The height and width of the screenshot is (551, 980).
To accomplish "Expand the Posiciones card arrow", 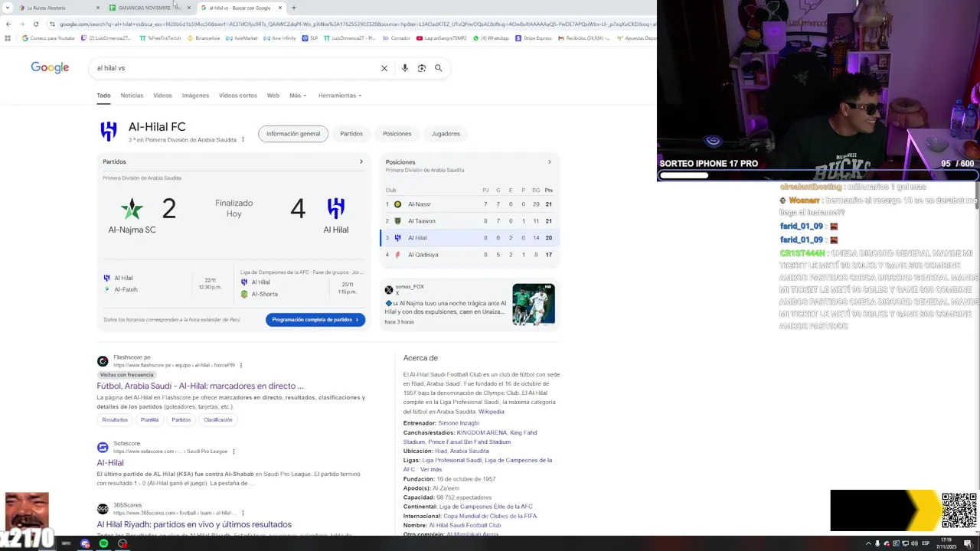I will 549,161.
